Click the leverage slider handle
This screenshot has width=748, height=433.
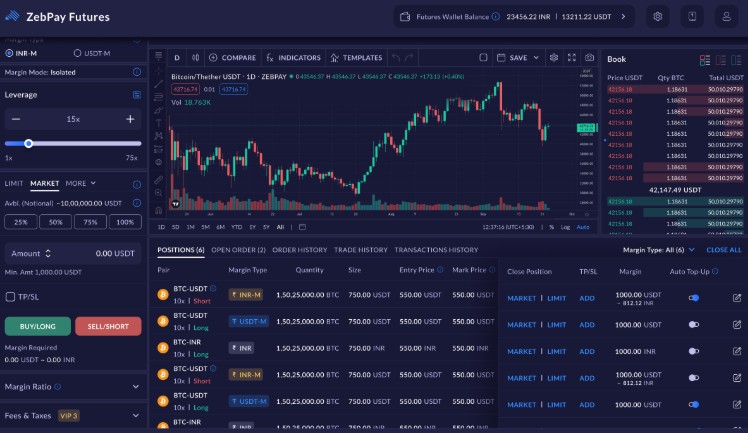28,144
